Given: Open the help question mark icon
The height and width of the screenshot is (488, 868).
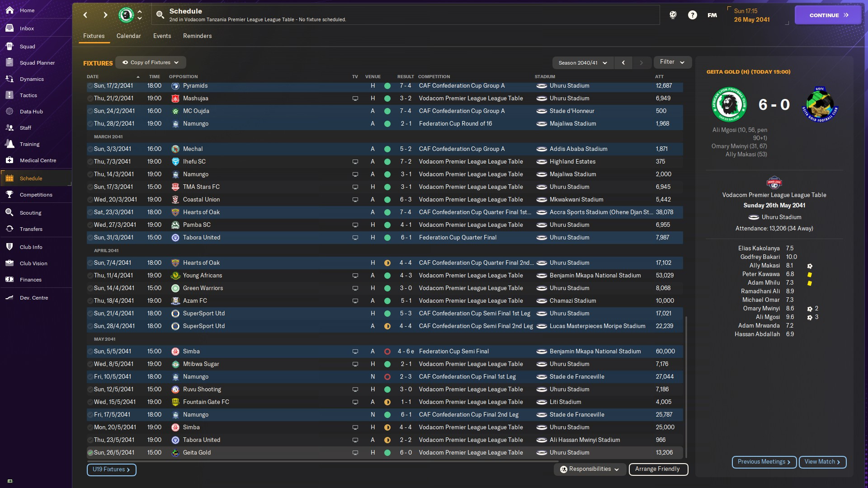Looking at the screenshot, I should [x=692, y=15].
